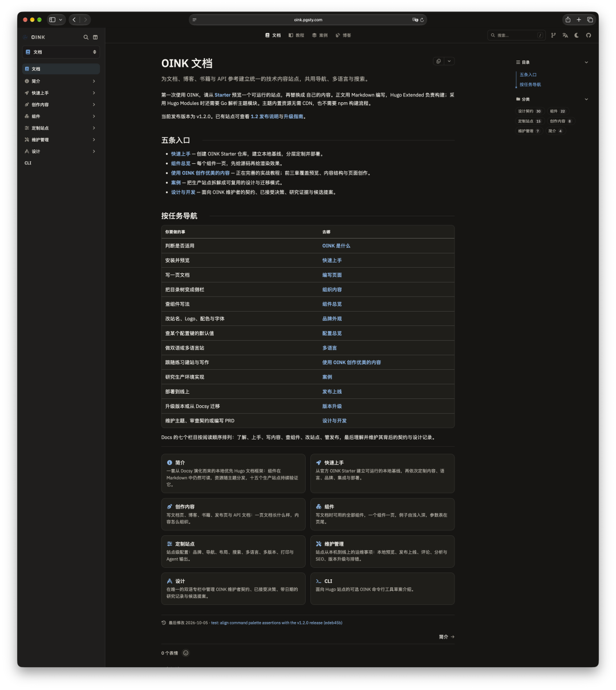
Task: Toggle dark mode with the moon icon
Action: point(577,35)
